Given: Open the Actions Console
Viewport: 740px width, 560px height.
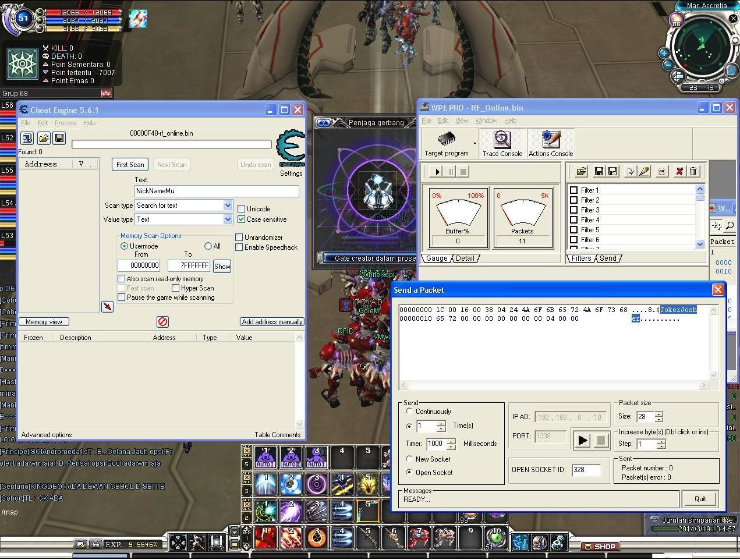Looking at the screenshot, I should point(551,144).
